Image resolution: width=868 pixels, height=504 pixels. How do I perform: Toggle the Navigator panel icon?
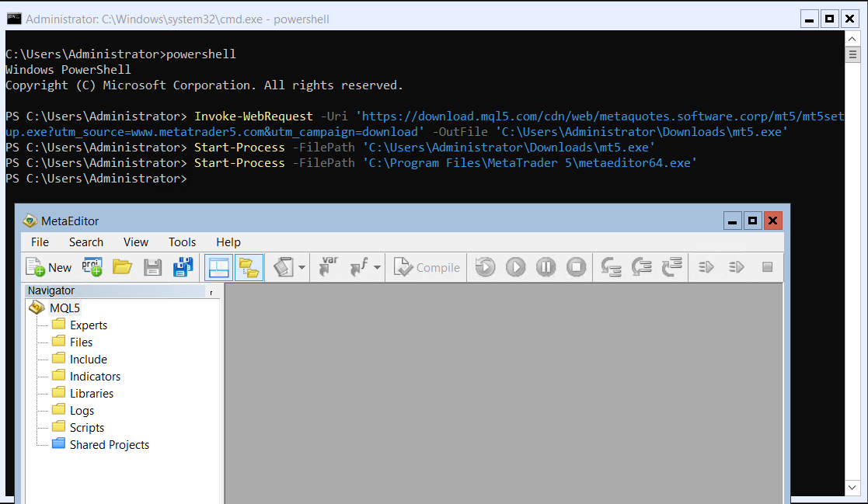tap(249, 267)
